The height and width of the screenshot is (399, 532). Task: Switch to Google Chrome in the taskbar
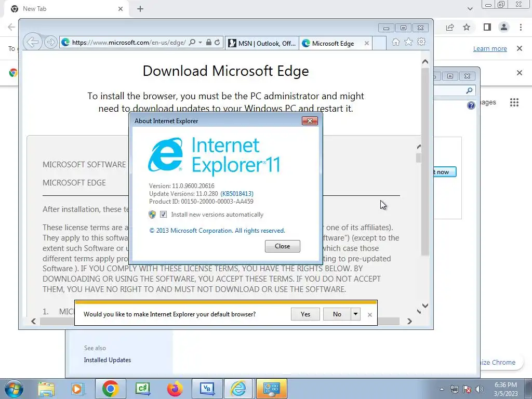coord(110,389)
